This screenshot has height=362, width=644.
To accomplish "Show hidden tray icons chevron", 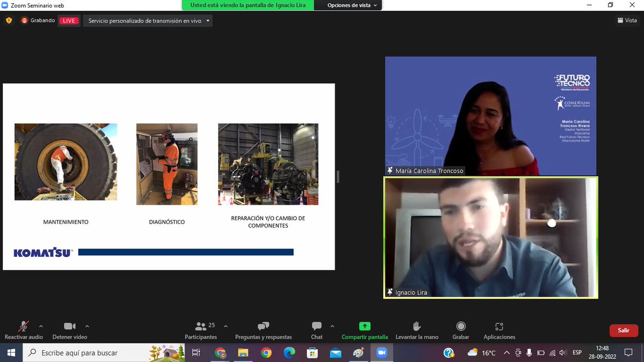I will (508, 352).
